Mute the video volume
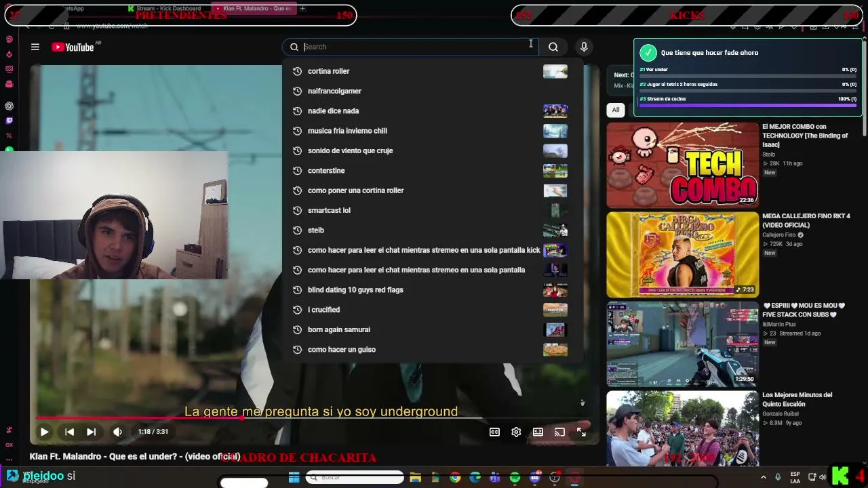The image size is (868, 488). [117, 432]
